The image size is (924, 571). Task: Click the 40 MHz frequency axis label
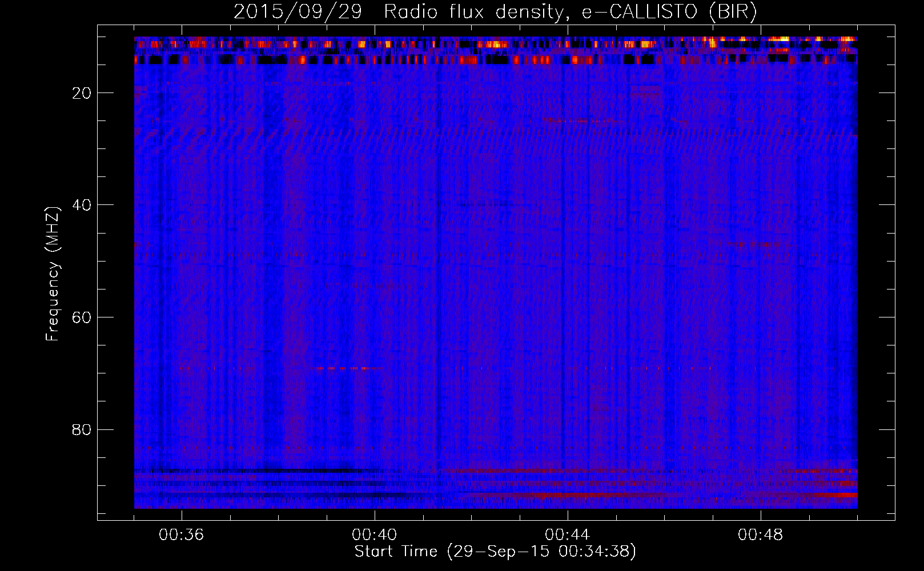[x=82, y=205]
